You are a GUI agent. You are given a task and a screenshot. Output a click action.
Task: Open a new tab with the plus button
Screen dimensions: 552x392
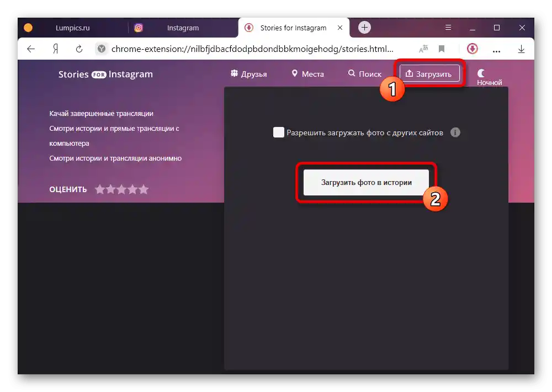click(x=364, y=28)
